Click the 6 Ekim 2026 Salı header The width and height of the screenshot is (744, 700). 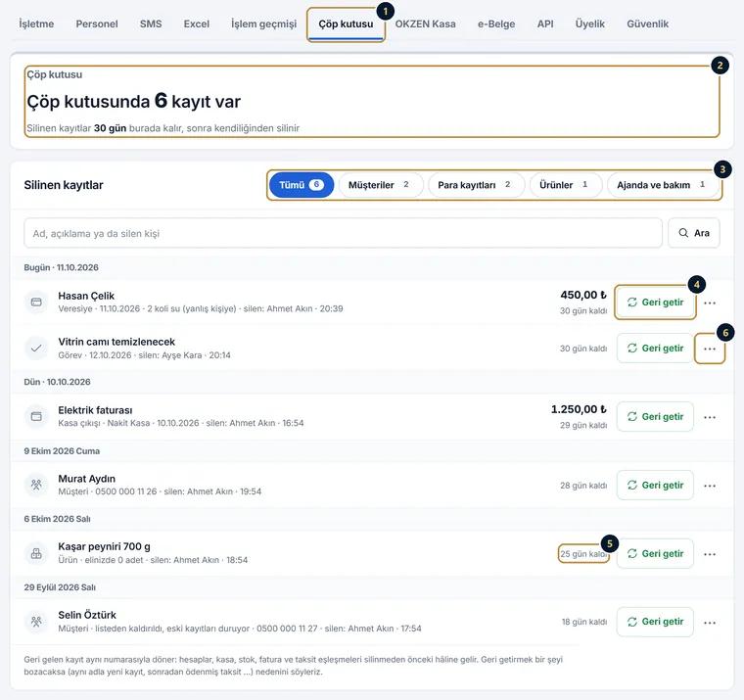[57, 519]
